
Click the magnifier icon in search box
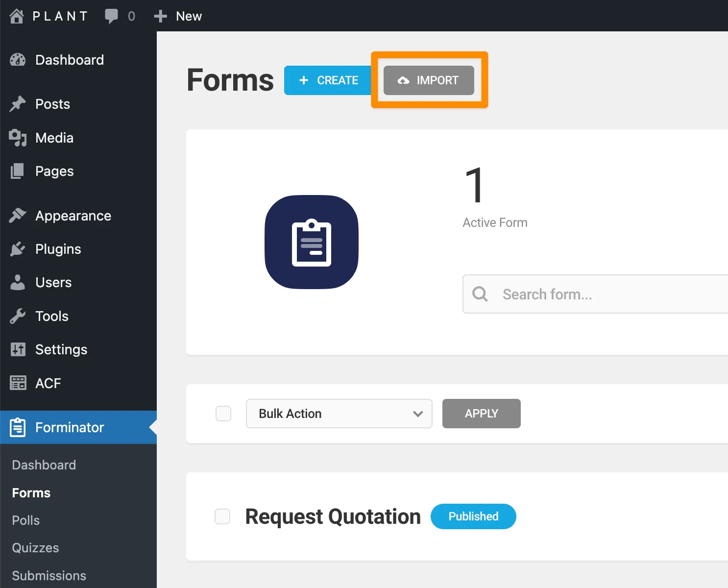click(480, 294)
